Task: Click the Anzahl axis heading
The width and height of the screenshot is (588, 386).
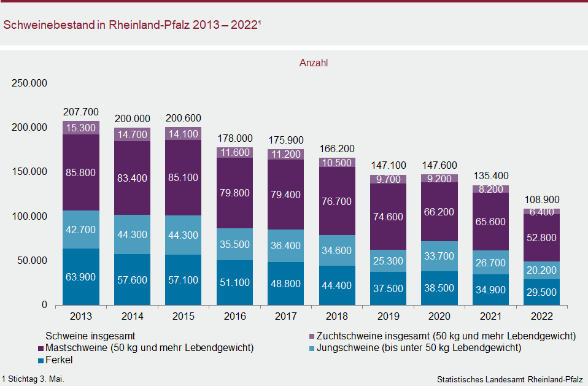Action: click(314, 63)
